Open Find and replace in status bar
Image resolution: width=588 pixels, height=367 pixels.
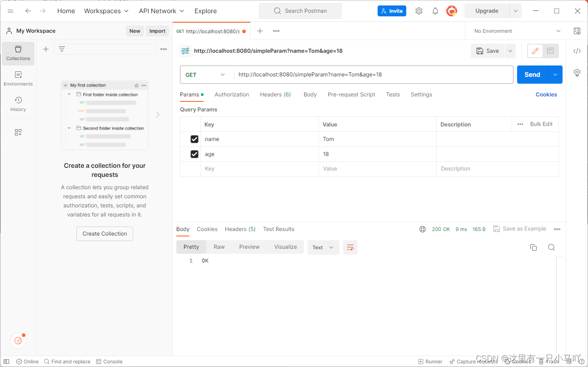click(67, 362)
